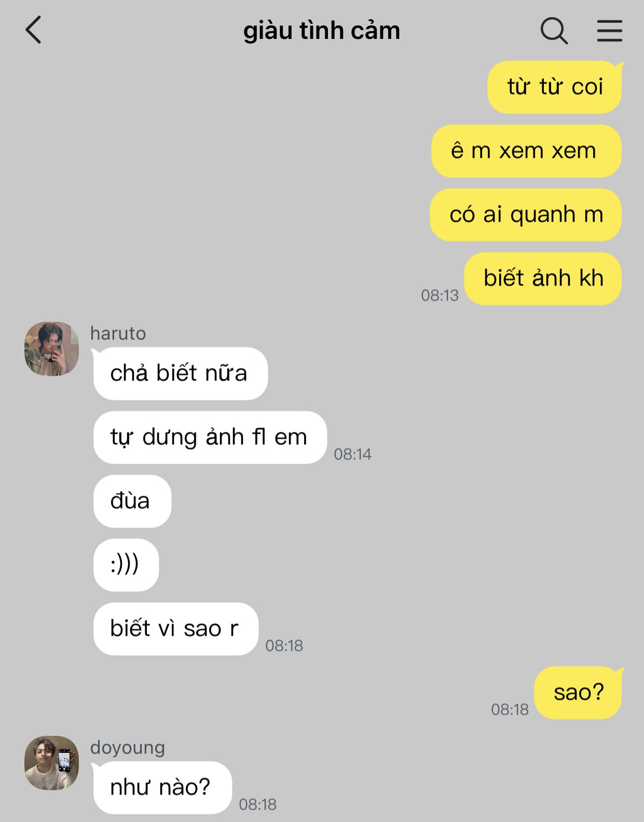Tap the yellow "sao?" bubble
Image resolution: width=644 pixels, height=822 pixels.
[578, 692]
